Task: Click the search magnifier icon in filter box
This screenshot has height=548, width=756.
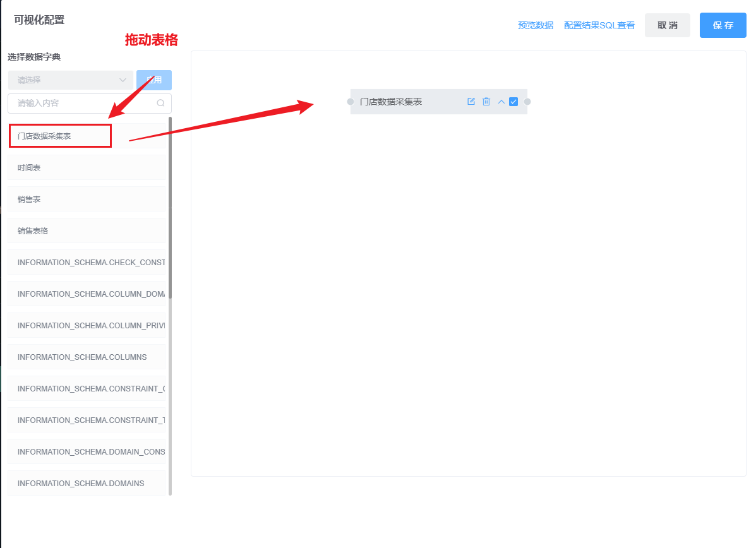Action: click(160, 103)
